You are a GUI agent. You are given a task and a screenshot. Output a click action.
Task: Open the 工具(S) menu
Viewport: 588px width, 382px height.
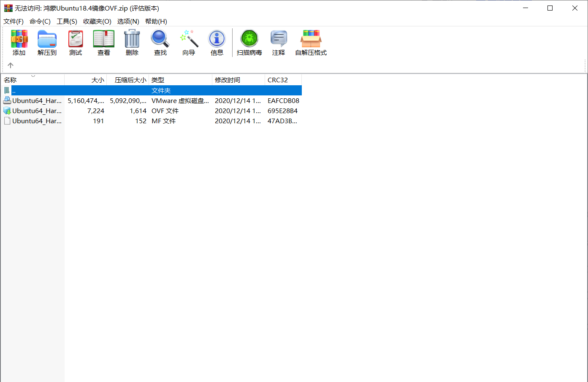point(67,22)
